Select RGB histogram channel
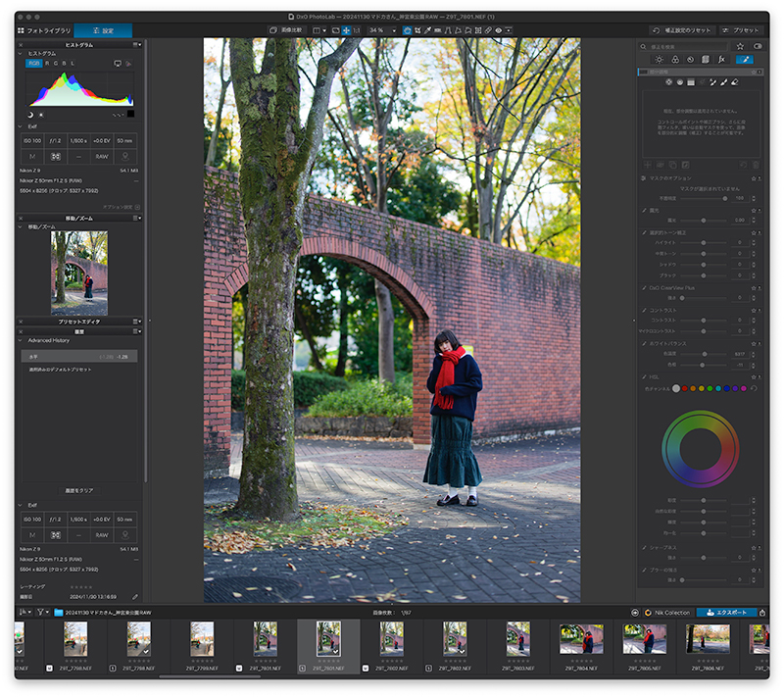Image resolution: width=784 pixels, height=697 pixels. point(33,64)
